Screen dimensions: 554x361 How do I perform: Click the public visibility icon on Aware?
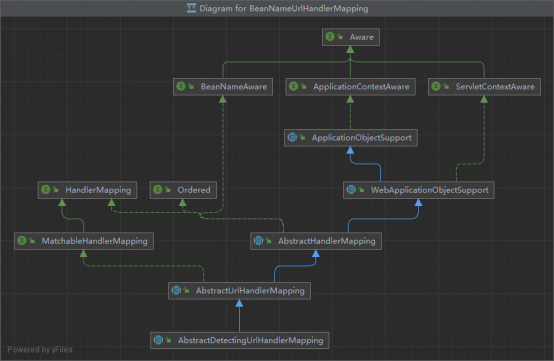pyautogui.click(x=340, y=36)
